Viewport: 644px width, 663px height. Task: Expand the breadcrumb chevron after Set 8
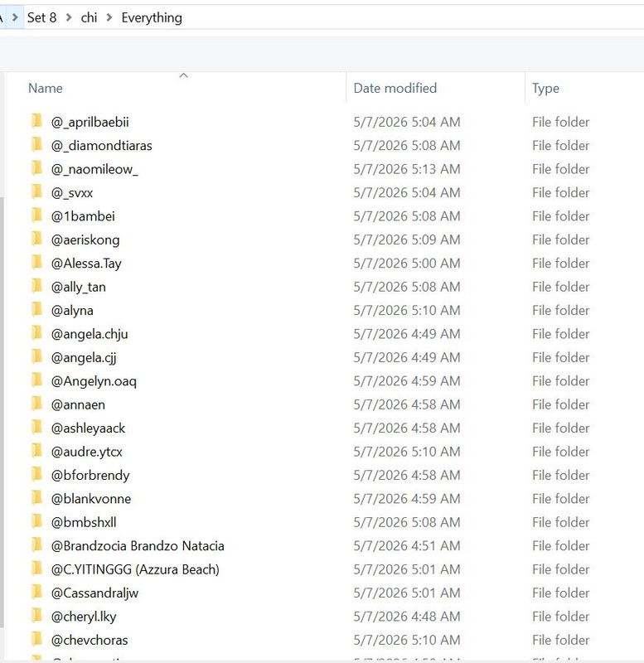(x=69, y=17)
